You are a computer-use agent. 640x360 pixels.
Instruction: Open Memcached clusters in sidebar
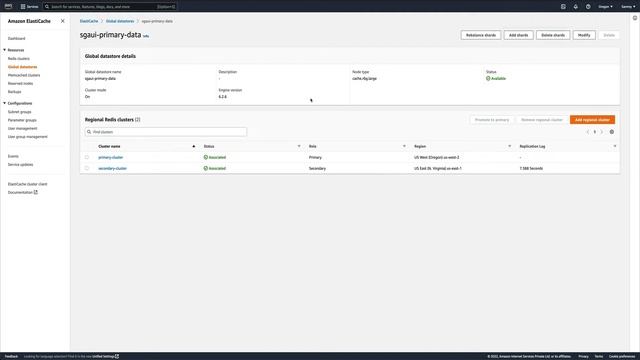pos(24,75)
